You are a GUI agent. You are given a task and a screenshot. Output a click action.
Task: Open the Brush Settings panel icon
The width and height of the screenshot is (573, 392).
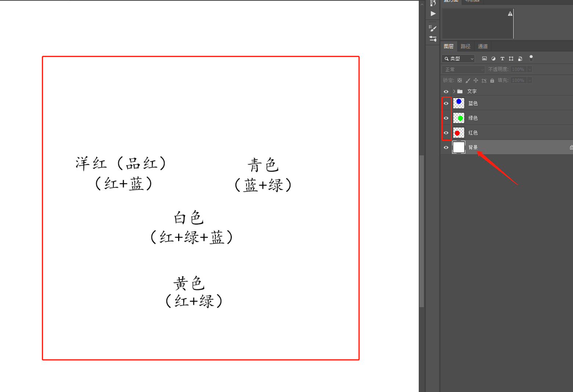[x=433, y=29]
